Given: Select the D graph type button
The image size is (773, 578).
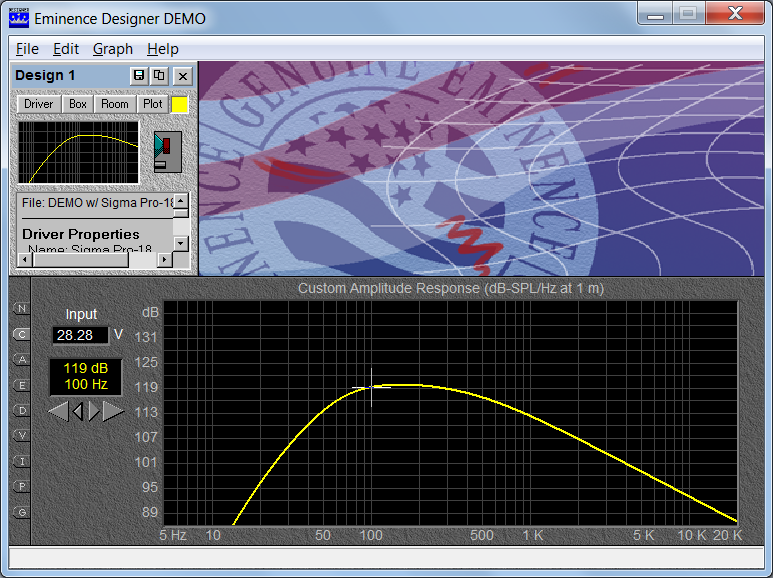Looking at the screenshot, I should 22,410.
